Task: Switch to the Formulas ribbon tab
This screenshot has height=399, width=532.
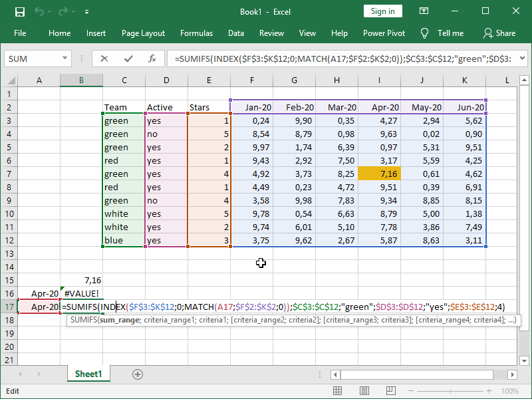Action: click(196, 33)
